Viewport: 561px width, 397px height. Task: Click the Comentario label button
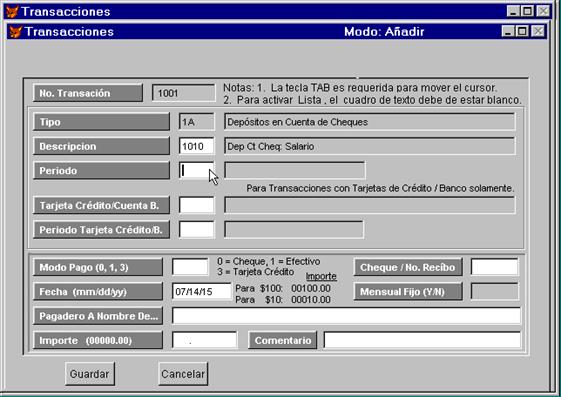point(283,340)
